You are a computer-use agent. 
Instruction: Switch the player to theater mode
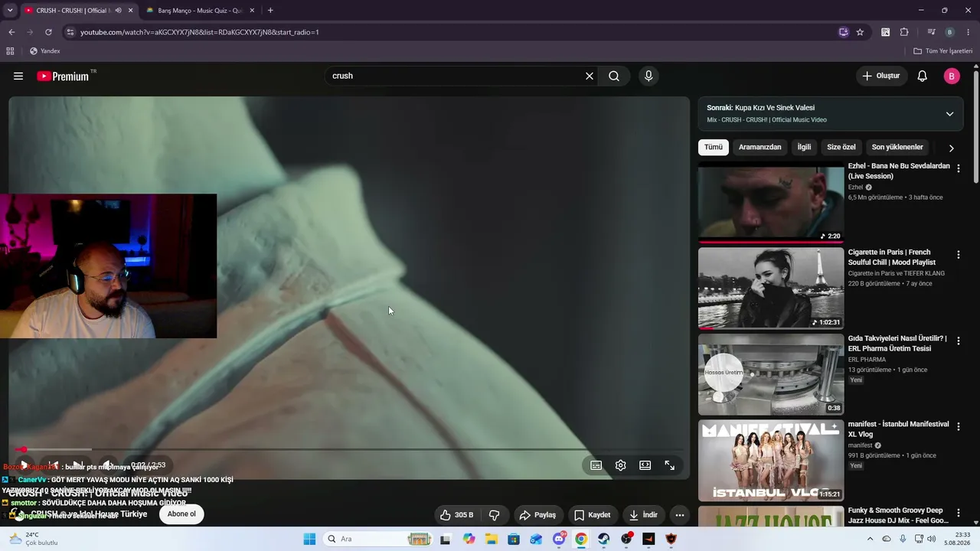[x=645, y=465]
